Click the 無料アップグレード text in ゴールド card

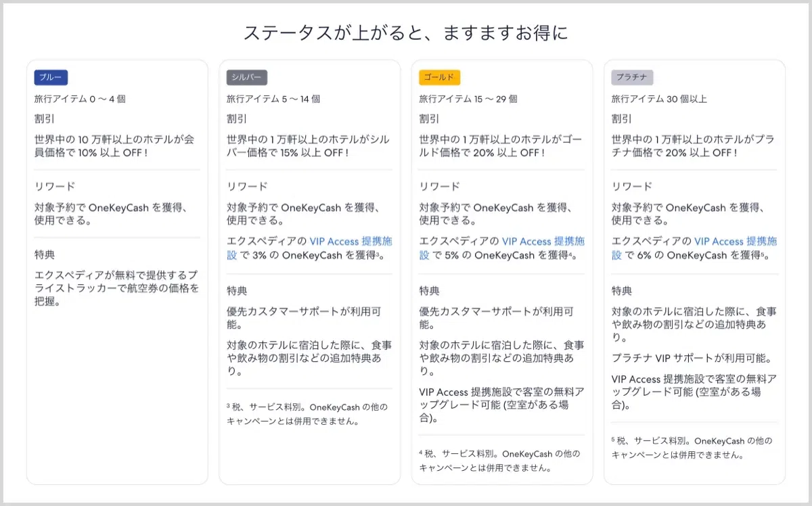502,405
